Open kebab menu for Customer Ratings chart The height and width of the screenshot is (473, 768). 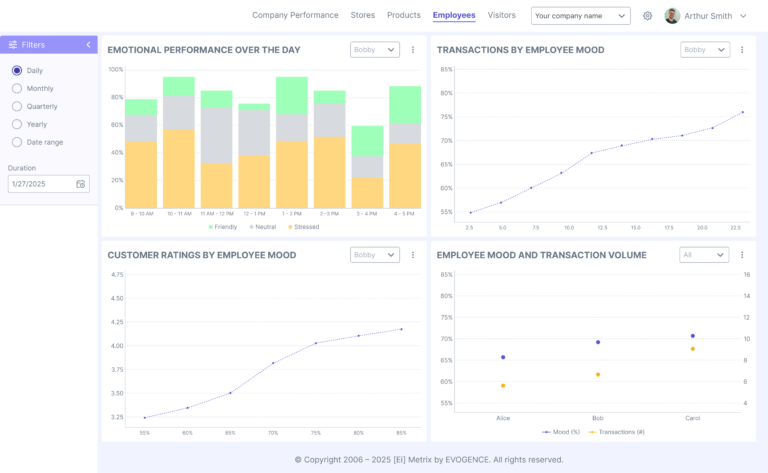point(413,255)
